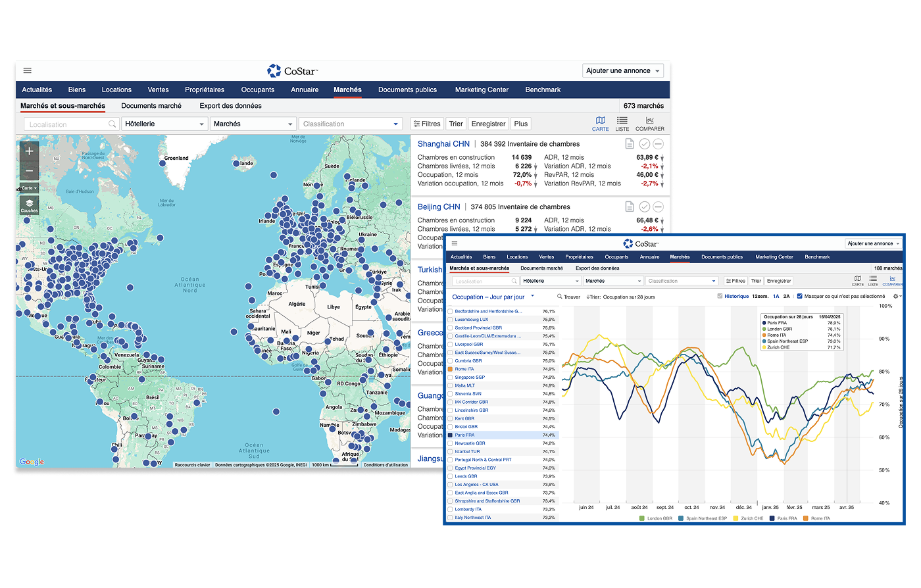Viewport: 921px width, 588px height.
Task: Open the Hôtellerie dropdown in main window
Action: (164, 124)
